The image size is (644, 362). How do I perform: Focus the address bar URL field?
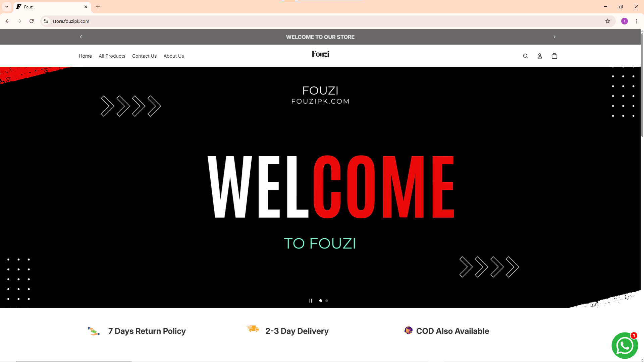click(x=322, y=21)
